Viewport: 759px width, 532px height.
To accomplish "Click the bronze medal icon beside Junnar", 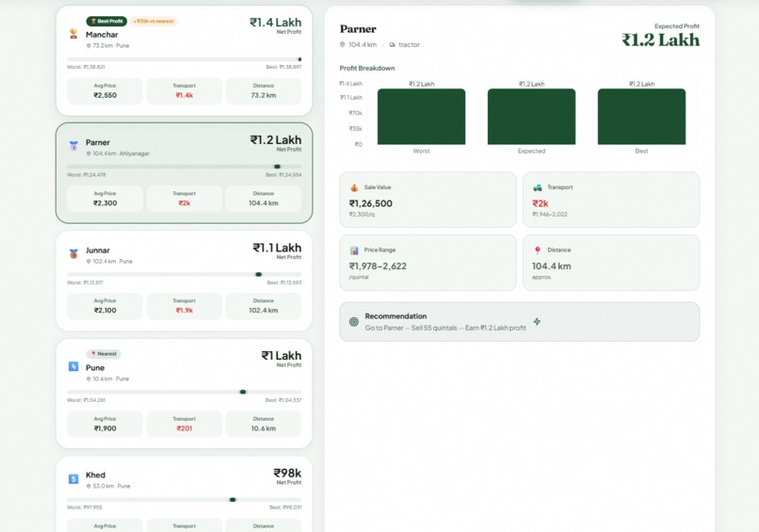I will (x=73, y=253).
